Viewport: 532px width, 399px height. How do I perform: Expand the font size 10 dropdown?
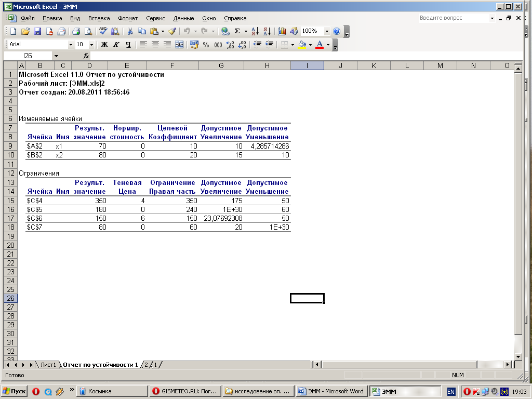click(91, 45)
